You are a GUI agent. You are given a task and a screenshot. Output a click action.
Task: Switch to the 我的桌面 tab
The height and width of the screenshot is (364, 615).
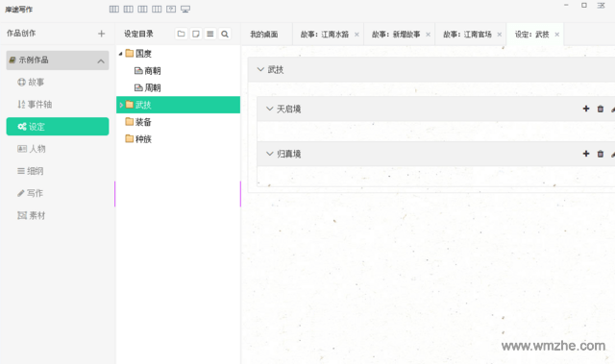pyautogui.click(x=264, y=35)
